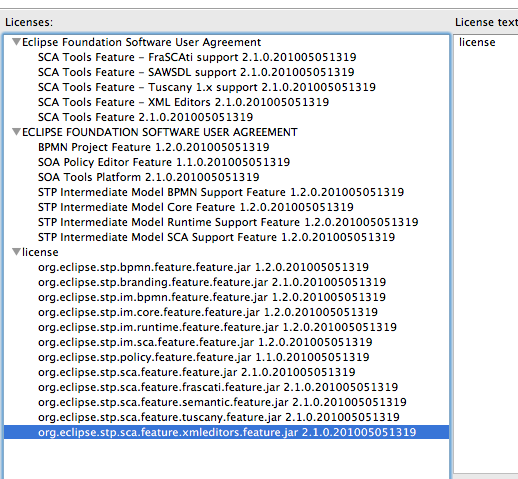
Task: Select SOA Tools Platform 2.1.0 entry
Action: [x=149, y=177]
